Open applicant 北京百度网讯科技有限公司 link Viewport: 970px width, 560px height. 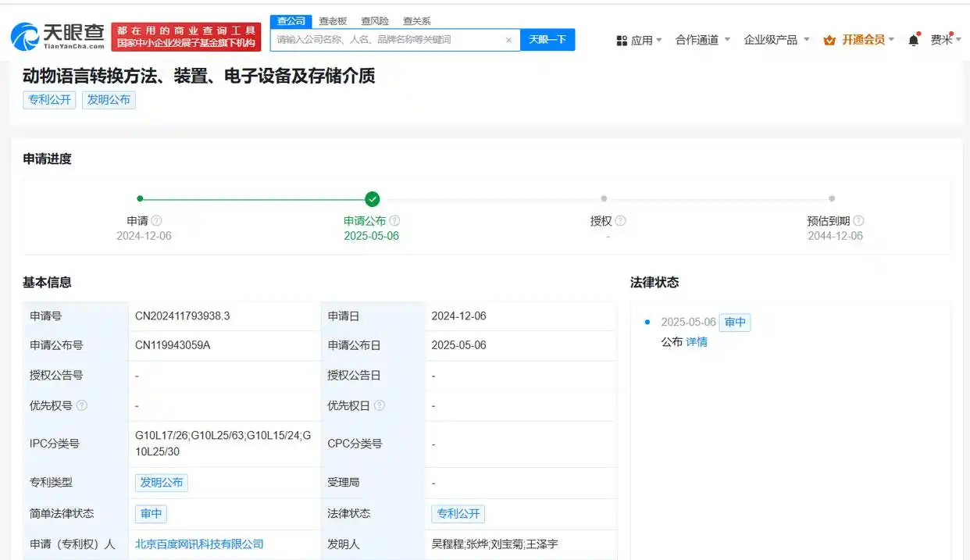click(x=199, y=544)
